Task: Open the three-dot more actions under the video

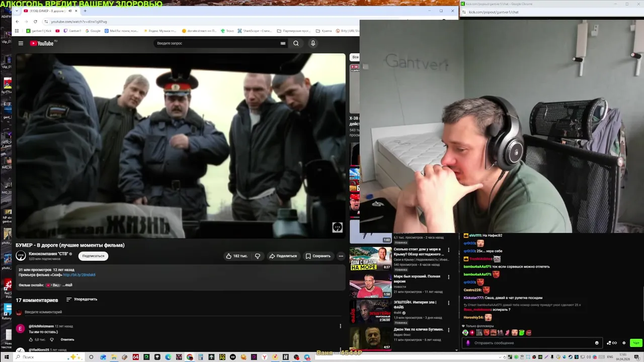Action: coord(341,256)
